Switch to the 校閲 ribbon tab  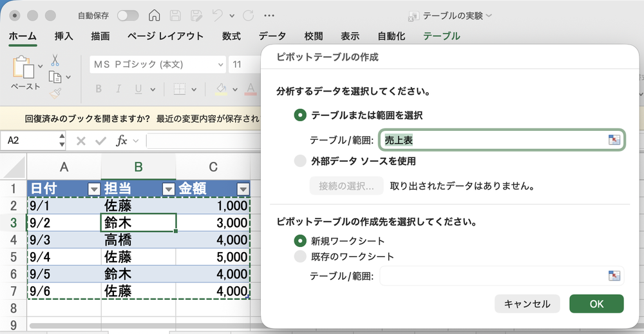(314, 36)
